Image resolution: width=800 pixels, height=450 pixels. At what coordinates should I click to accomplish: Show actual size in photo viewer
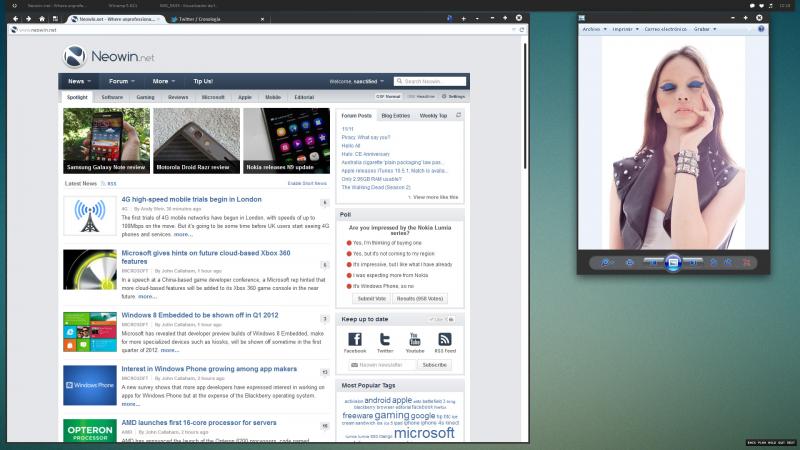(x=630, y=262)
